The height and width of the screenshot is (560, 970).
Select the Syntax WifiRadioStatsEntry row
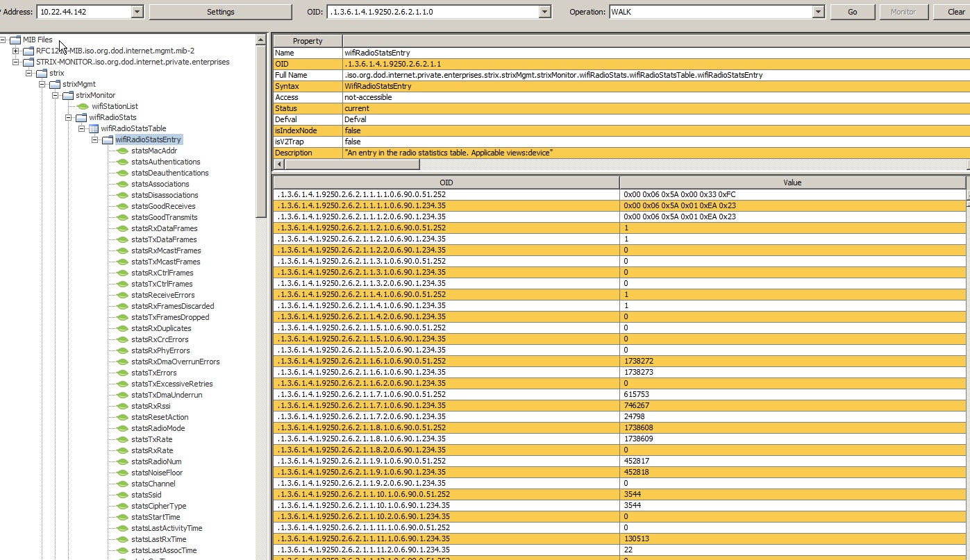point(621,86)
